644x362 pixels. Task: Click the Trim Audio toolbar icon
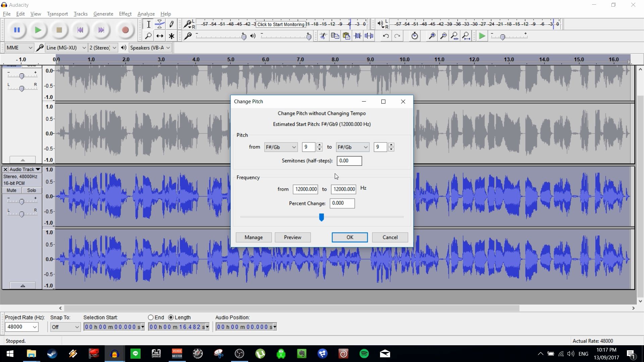pyautogui.click(x=358, y=36)
